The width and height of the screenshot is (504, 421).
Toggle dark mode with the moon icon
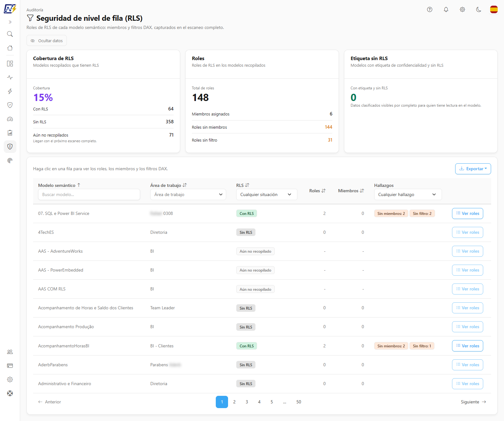479,9
